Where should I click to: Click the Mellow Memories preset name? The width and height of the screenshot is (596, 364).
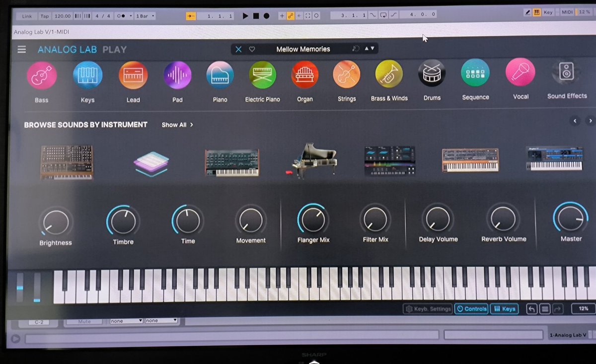(x=303, y=49)
